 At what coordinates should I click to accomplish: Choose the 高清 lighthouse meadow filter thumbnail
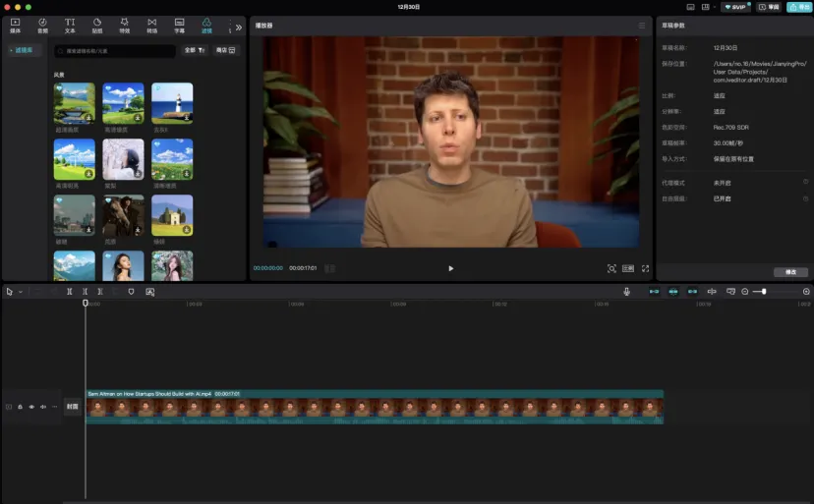pos(123,103)
